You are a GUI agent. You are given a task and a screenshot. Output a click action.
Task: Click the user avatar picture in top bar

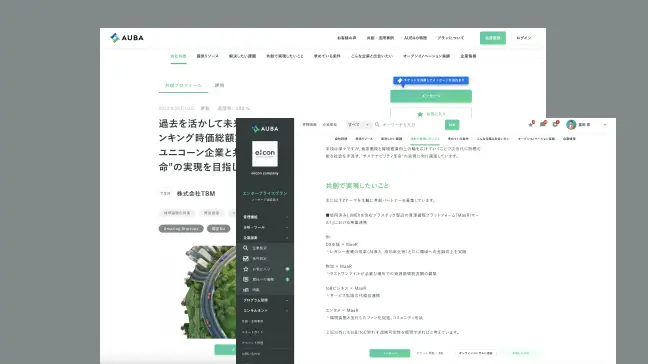coord(571,124)
